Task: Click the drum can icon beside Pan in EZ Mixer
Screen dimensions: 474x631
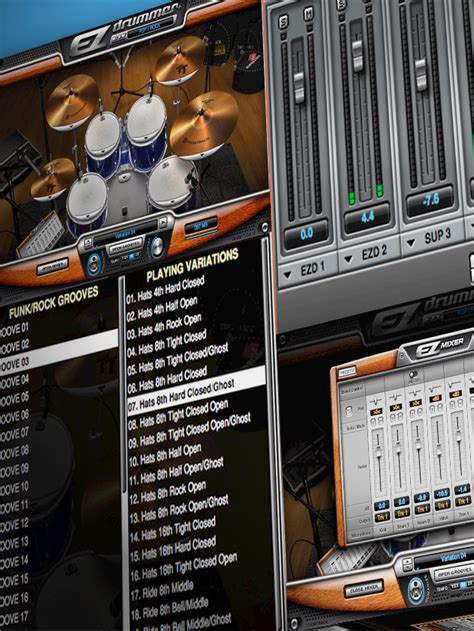Action: [x=349, y=411]
